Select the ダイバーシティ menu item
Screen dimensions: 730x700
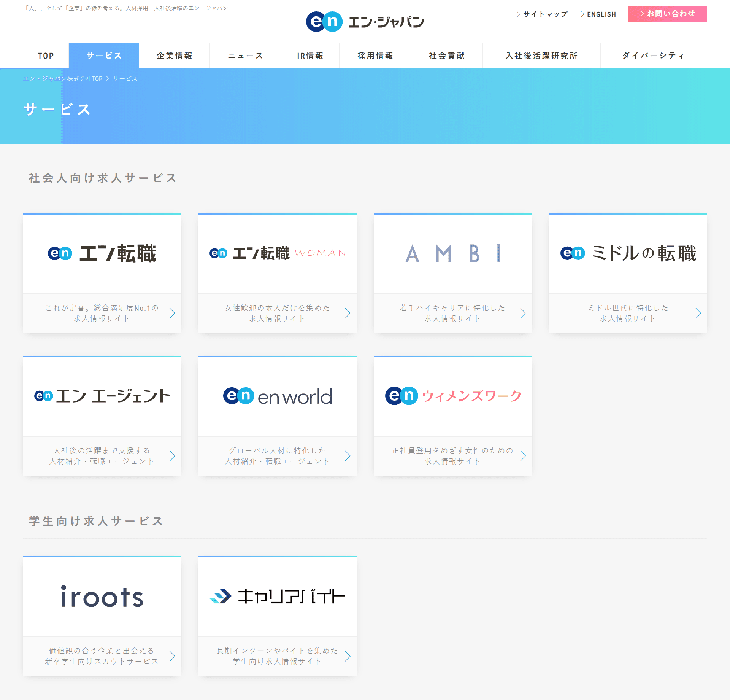tap(653, 56)
